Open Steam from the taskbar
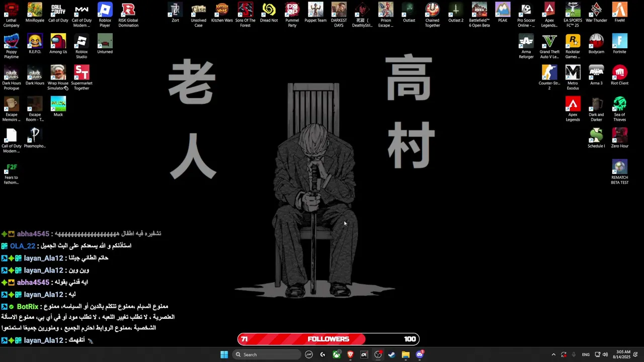644x362 pixels. point(391,354)
